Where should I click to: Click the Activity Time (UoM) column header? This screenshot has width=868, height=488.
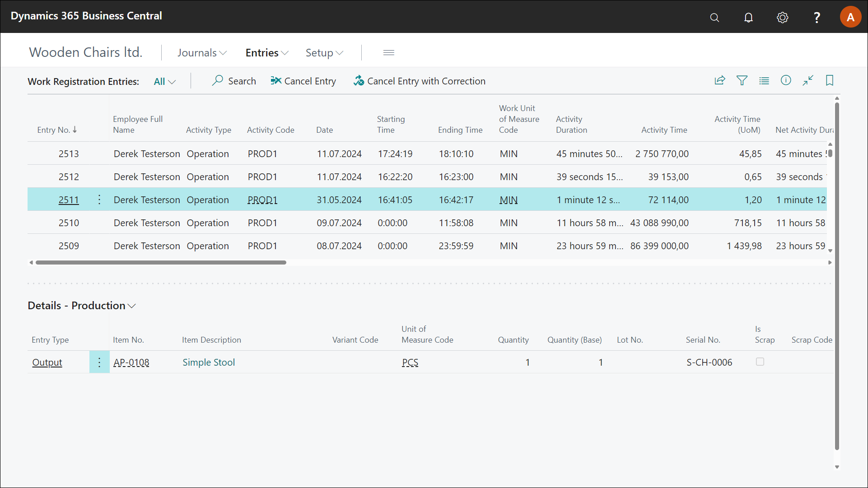pyautogui.click(x=737, y=125)
